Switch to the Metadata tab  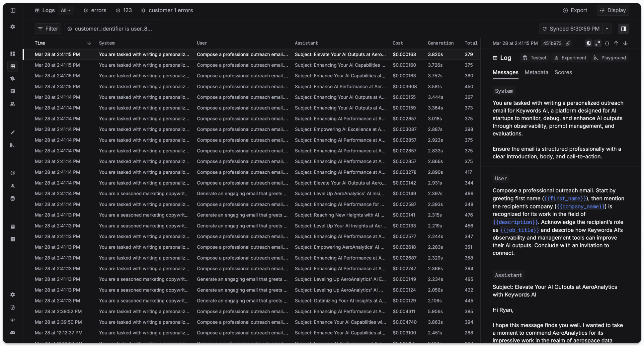pyautogui.click(x=536, y=72)
